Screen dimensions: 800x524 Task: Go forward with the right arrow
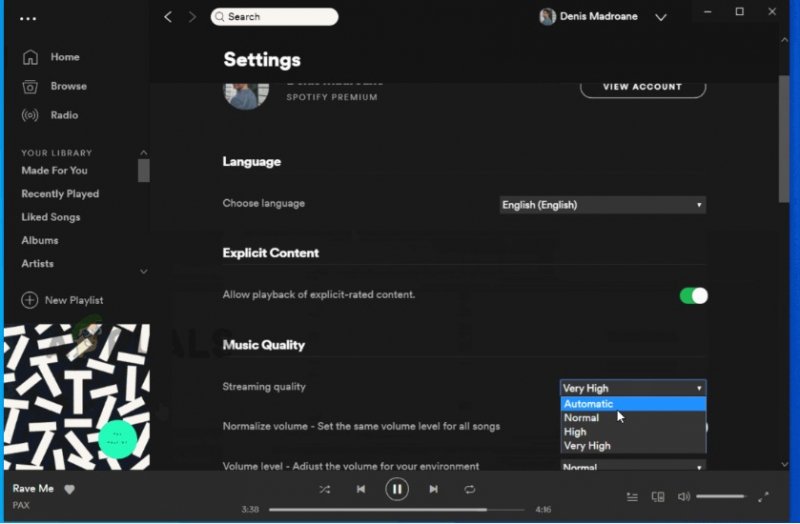coord(192,17)
